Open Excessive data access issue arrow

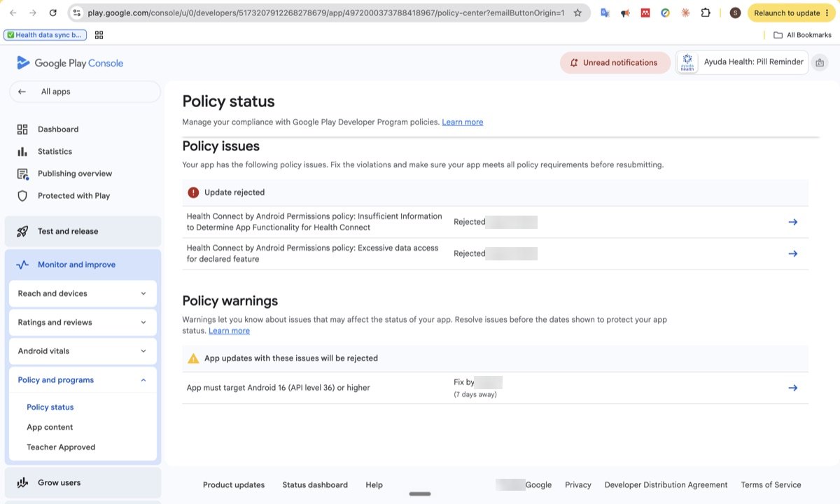[x=792, y=253]
